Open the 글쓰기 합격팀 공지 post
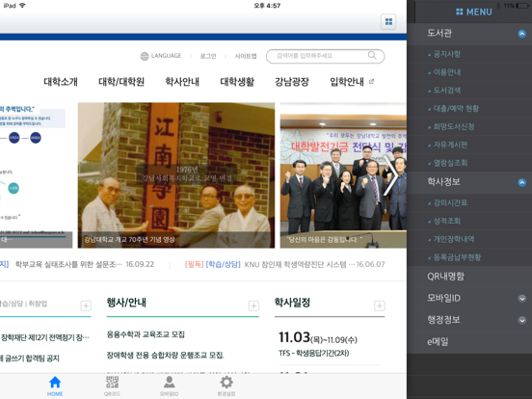532x399 pixels. (x=30, y=359)
